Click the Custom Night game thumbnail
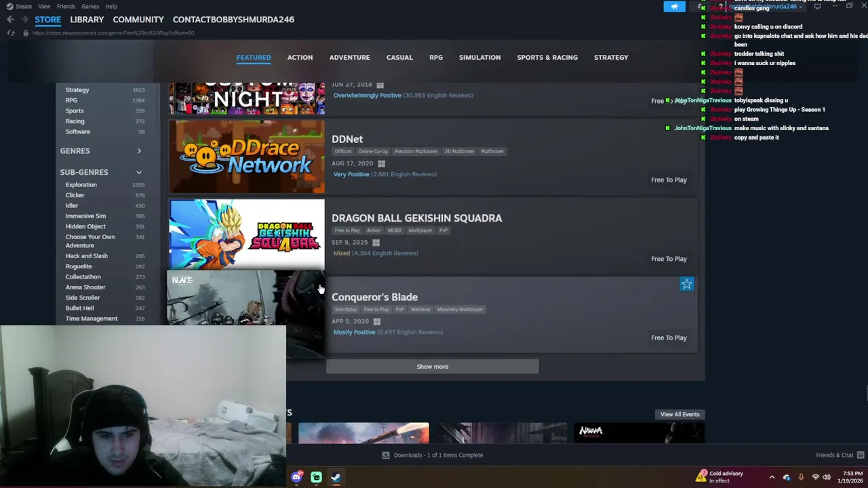This screenshot has width=868, height=488. 247,98
